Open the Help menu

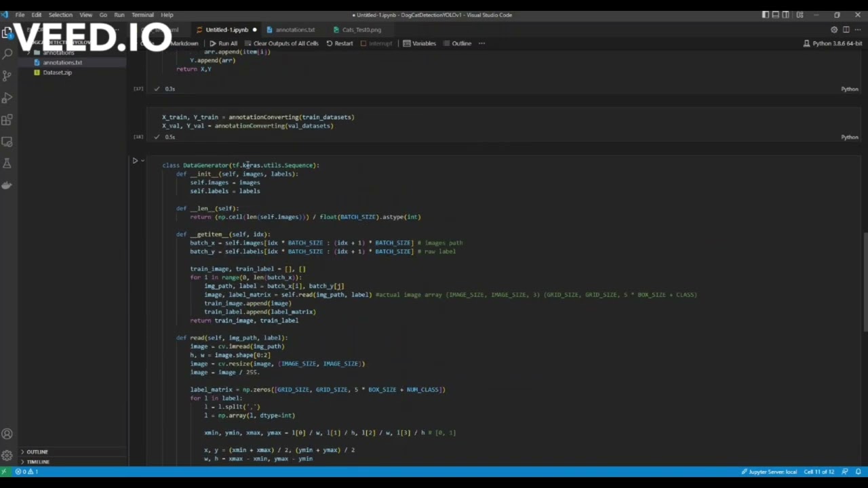click(167, 15)
